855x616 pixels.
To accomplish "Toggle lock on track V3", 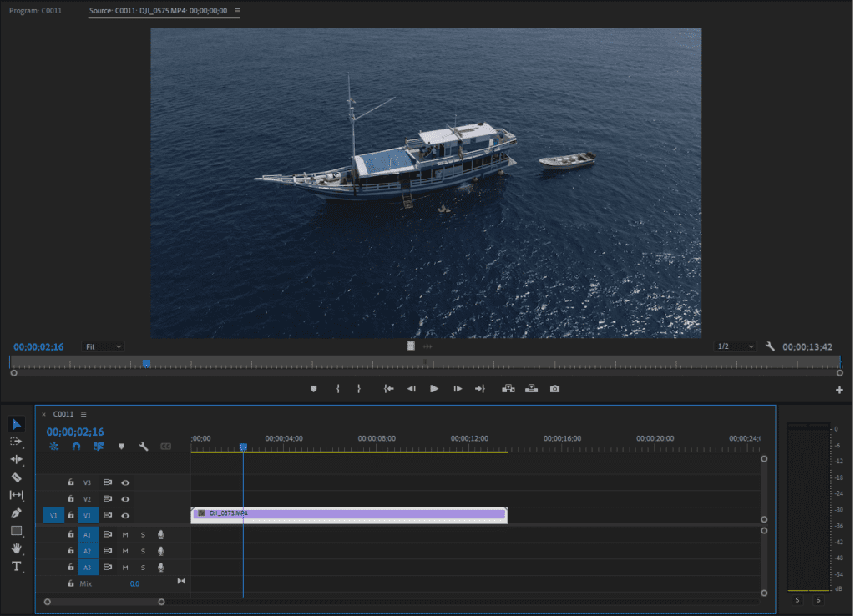I will pyautogui.click(x=71, y=482).
